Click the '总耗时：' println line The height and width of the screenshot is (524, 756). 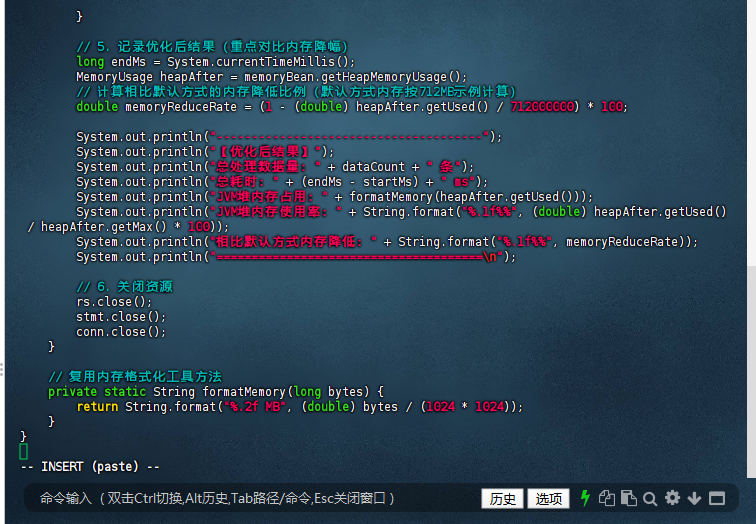tap(282, 182)
